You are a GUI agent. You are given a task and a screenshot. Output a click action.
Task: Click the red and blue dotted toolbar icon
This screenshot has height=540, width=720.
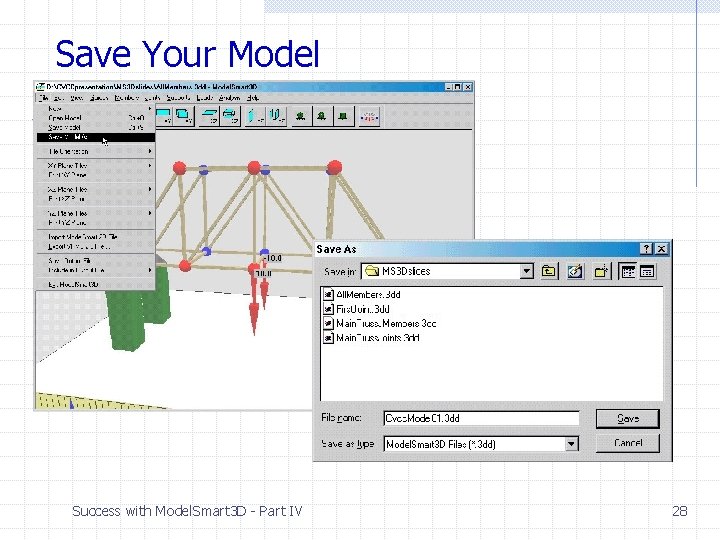(x=370, y=117)
